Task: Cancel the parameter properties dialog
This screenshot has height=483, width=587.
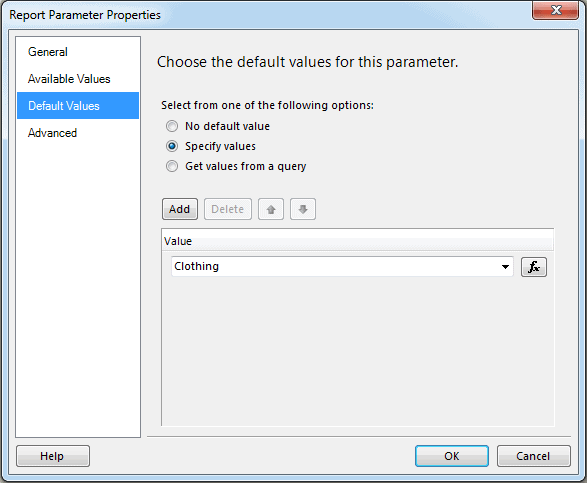Action: (533, 456)
